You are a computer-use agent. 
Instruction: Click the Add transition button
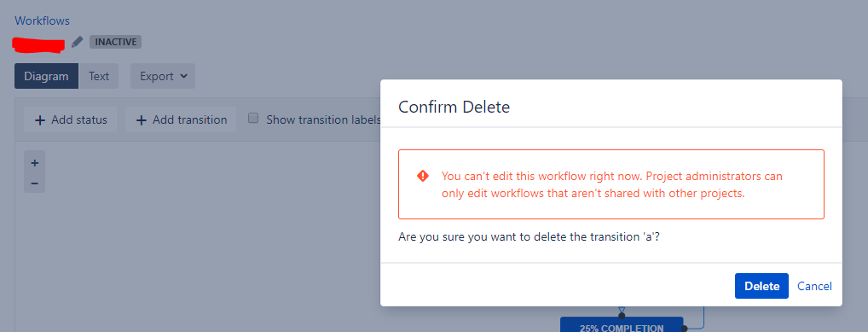181,119
